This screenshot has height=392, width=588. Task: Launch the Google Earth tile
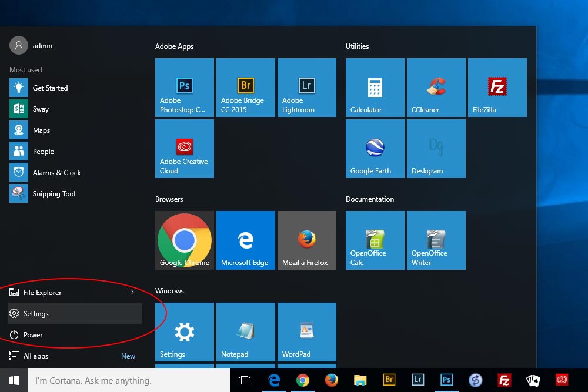[375, 148]
